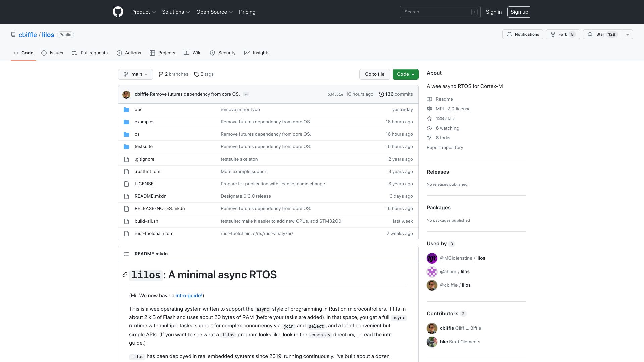Click the scale icon for MPL-2.0 license
This screenshot has width=644, height=362.
(429, 109)
